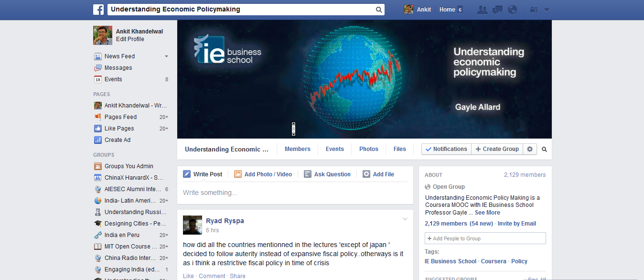
Task: Go to Home in top bar
Action: (x=447, y=10)
